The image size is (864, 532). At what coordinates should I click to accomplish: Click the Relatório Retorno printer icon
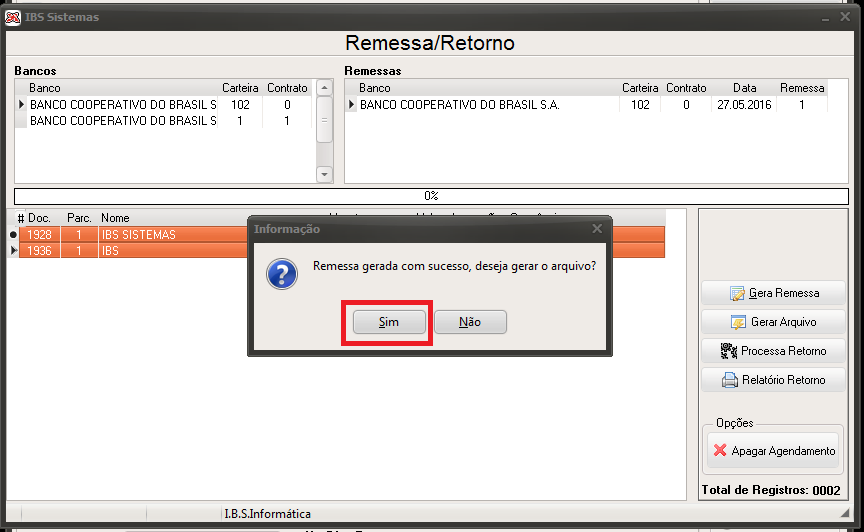tap(730, 380)
